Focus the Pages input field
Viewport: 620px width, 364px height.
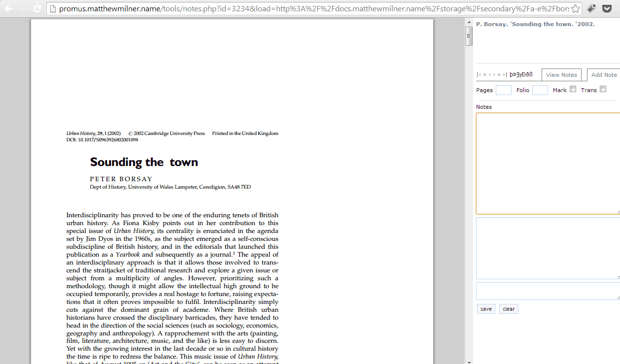pyautogui.click(x=504, y=90)
